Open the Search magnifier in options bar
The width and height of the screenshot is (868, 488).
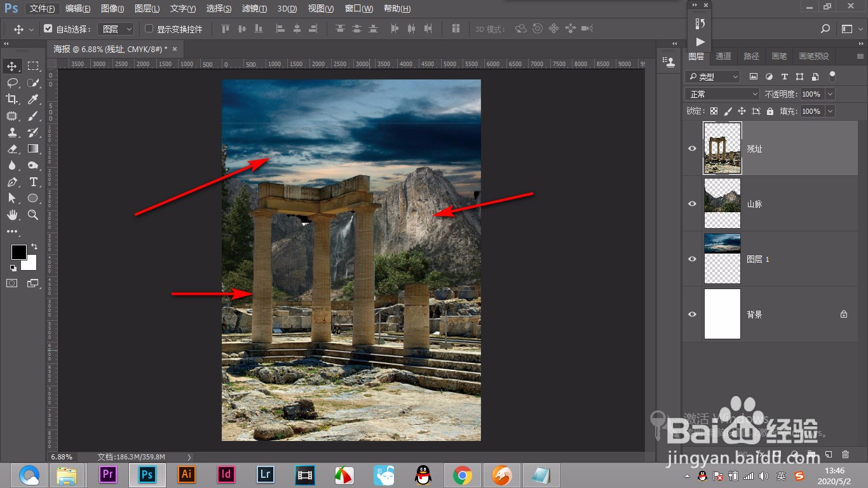[825, 29]
